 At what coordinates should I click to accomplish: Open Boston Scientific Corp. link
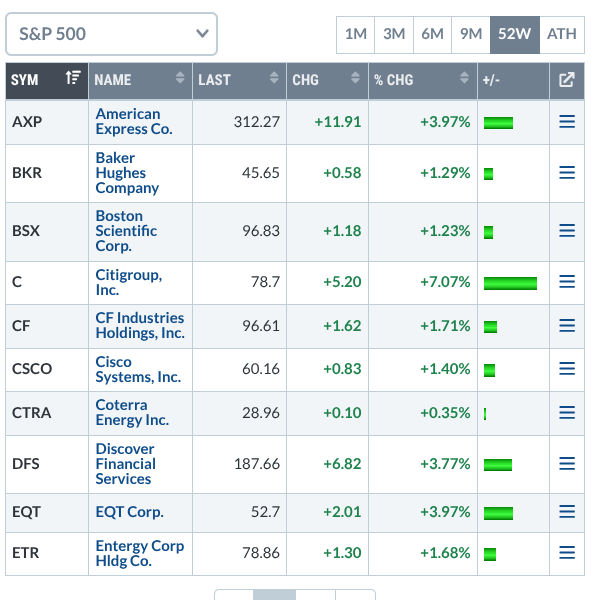[126, 231]
